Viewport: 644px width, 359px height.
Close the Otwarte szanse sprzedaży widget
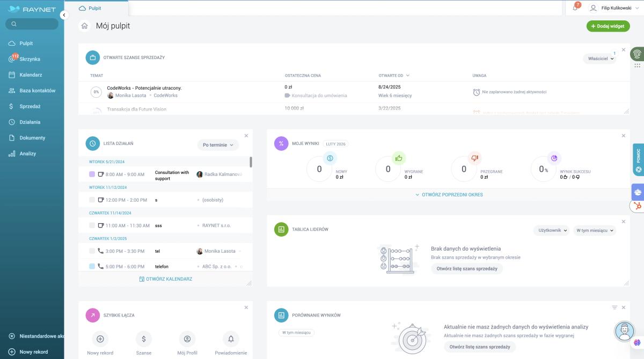[x=624, y=50]
